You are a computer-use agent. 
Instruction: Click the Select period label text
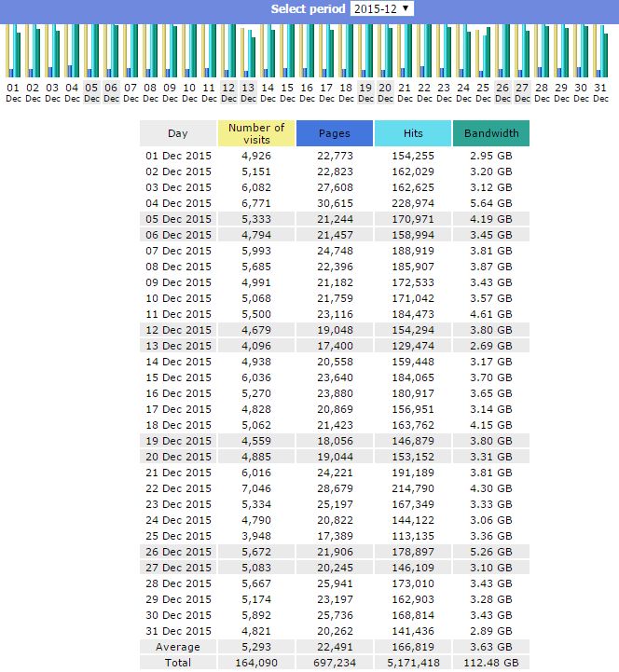coord(308,8)
